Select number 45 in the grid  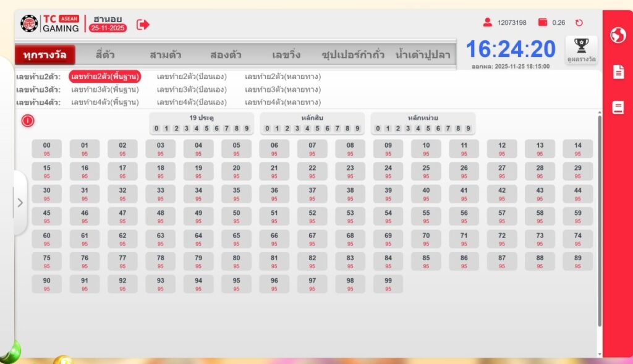point(47,217)
